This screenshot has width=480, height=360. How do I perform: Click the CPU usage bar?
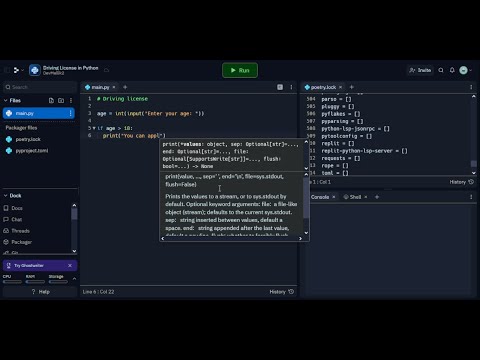(12, 282)
